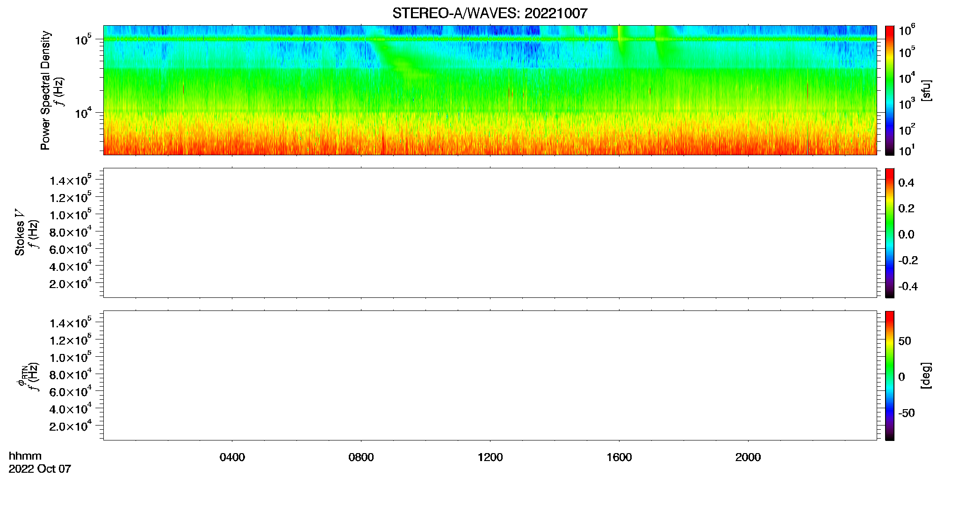Viewport: 980px width, 505px height.
Task: Select the 1200 time axis label
Action: coord(490,457)
